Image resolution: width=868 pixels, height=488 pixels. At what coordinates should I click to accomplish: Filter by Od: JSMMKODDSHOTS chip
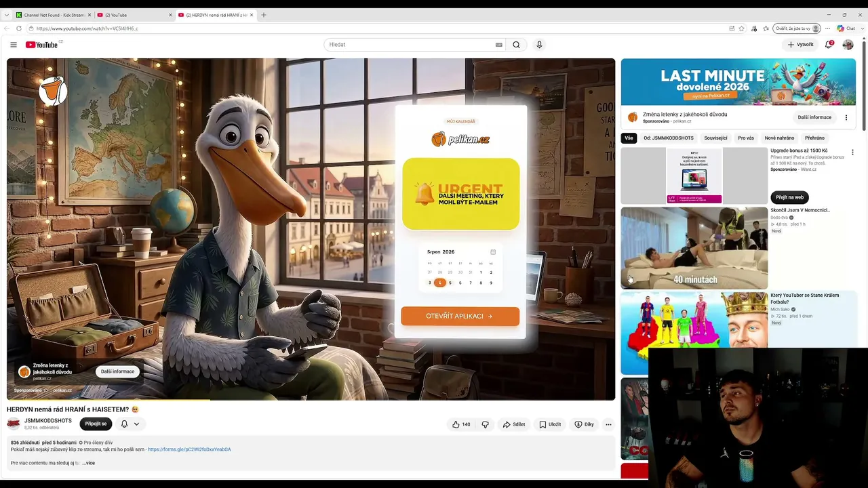click(669, 138)
